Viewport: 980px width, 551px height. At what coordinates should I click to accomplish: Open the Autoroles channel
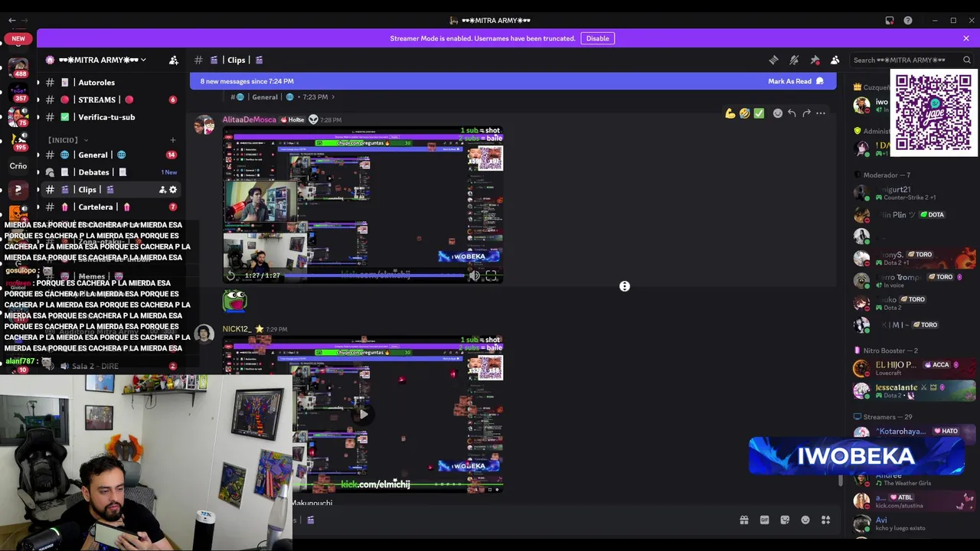(x=111, y=83)
